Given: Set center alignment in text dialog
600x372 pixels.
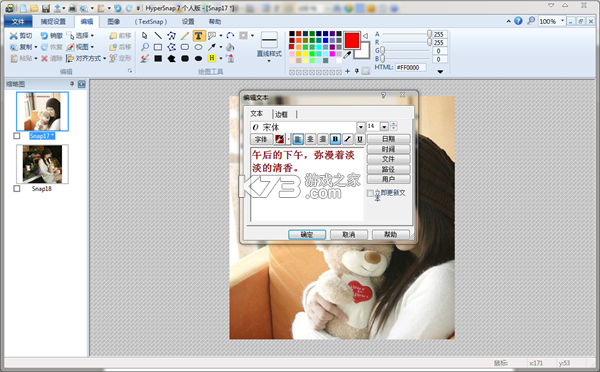Looking at the screenshot, I should [x=310, y=139].
